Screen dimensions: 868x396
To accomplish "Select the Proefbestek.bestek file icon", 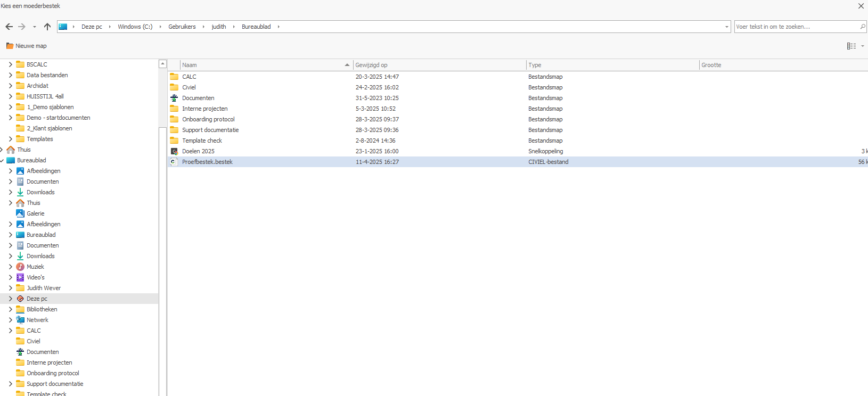I will (174, 162).
